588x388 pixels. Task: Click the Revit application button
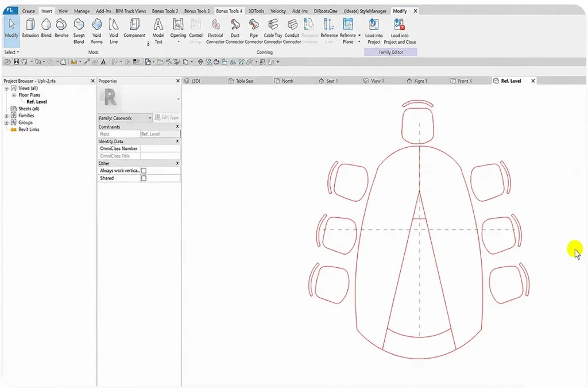(x=10, y=10)
